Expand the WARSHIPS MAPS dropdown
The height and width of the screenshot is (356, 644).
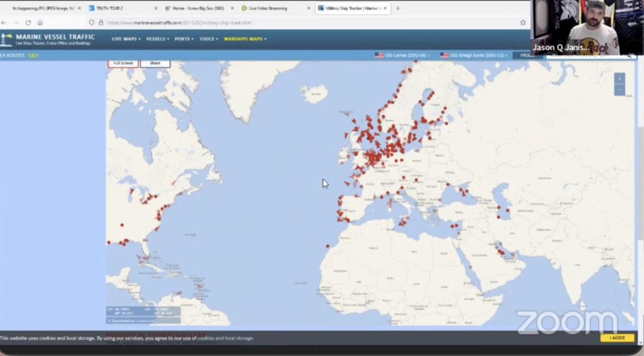click(245, 39)
